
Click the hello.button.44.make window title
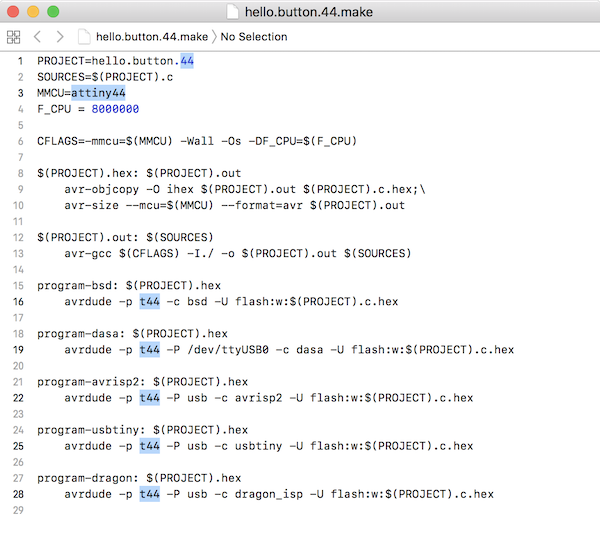pyautogui.click(x=309, y=12)
